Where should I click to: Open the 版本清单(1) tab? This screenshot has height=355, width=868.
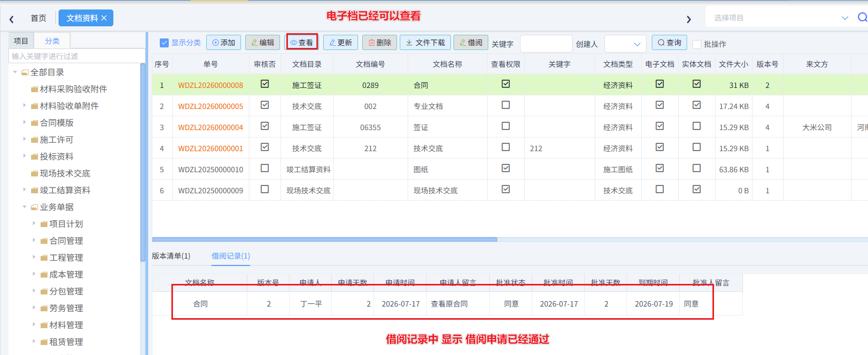click(171, 256)
